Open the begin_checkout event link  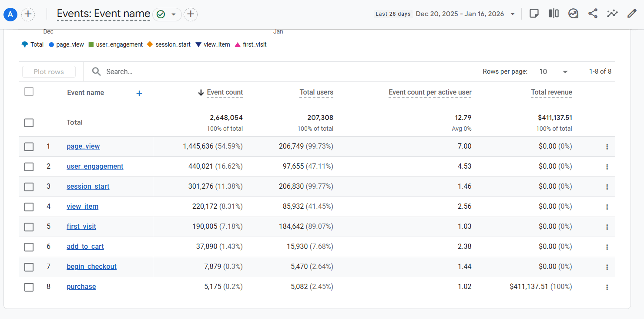click(x=91, y=267)
